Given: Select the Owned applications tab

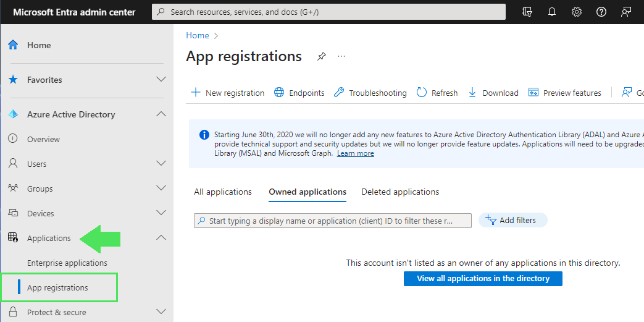Looking at the screenshot, I should click(x=307, y=192).
